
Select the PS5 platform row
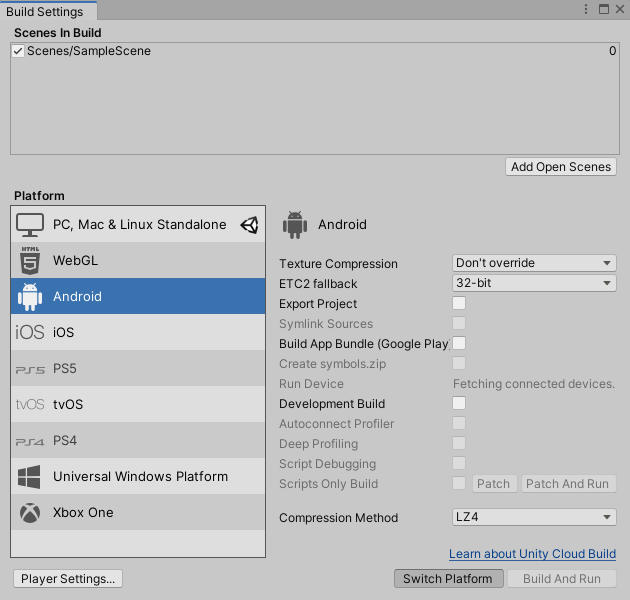pyautogui.click(x=138, y=368)
